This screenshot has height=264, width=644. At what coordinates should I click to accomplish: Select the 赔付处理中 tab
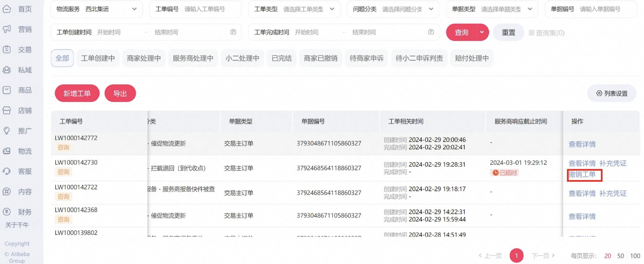coord(472,58)
